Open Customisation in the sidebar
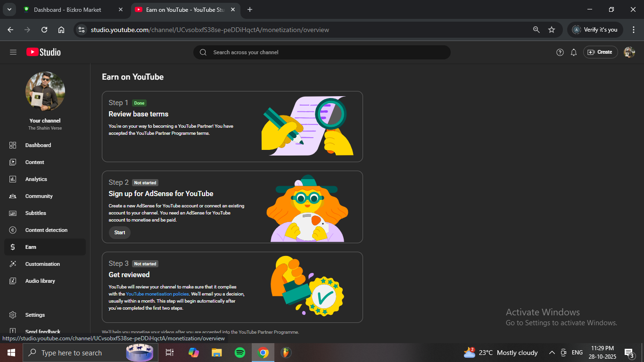 point(42,264)
